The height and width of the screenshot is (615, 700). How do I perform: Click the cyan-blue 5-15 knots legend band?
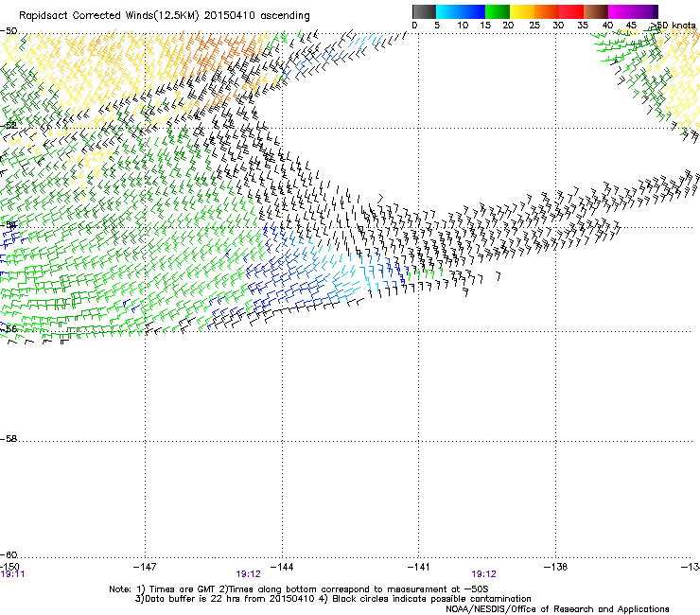pos(461,11)
